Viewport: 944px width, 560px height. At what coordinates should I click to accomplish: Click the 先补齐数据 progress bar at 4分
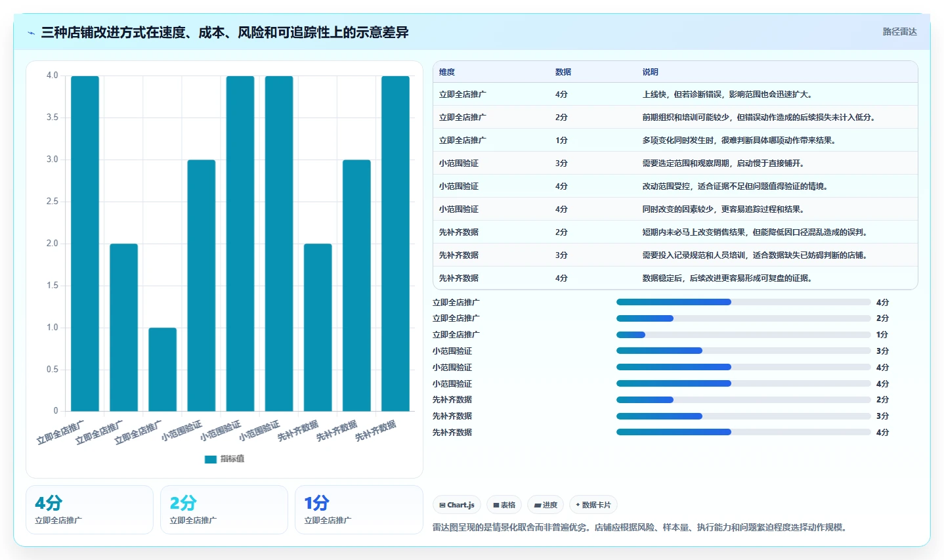743,432
